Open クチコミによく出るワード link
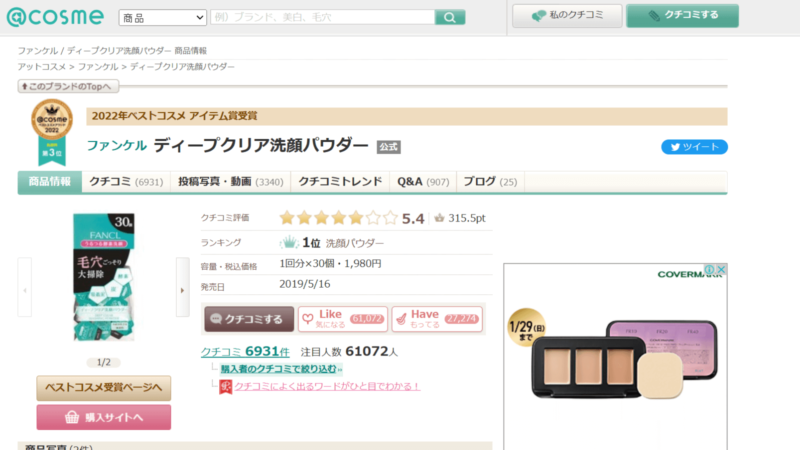This screenshot has height=450, width=800. 327,387
